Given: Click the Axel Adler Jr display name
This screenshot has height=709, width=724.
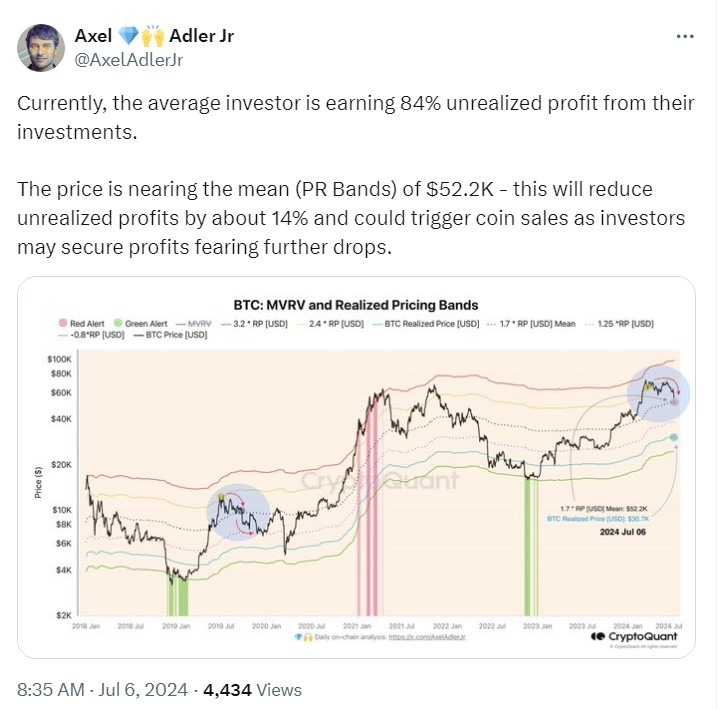Looking at the screenshot, I should [x=154, y=36].
